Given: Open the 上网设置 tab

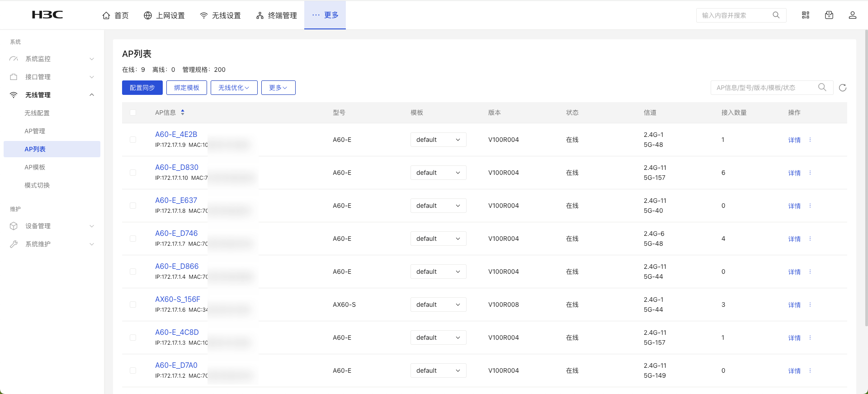Looking at the screenshot, I should (164, 15).
